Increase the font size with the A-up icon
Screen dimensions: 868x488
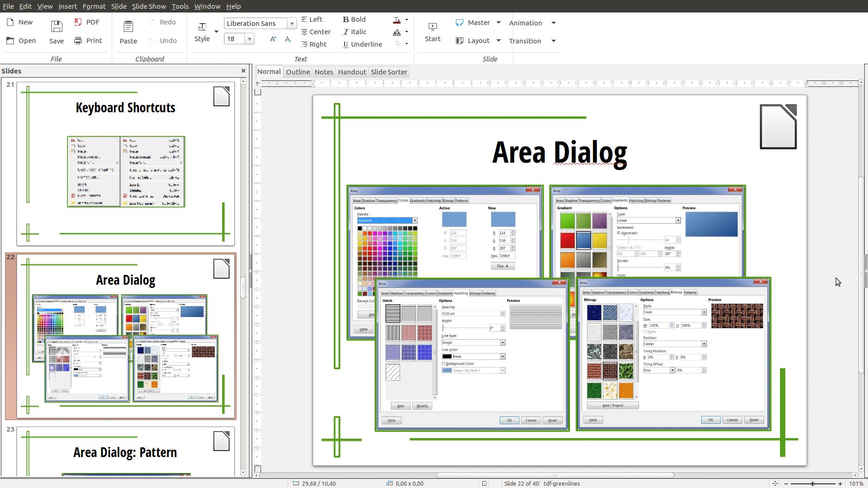coord(273,39)
